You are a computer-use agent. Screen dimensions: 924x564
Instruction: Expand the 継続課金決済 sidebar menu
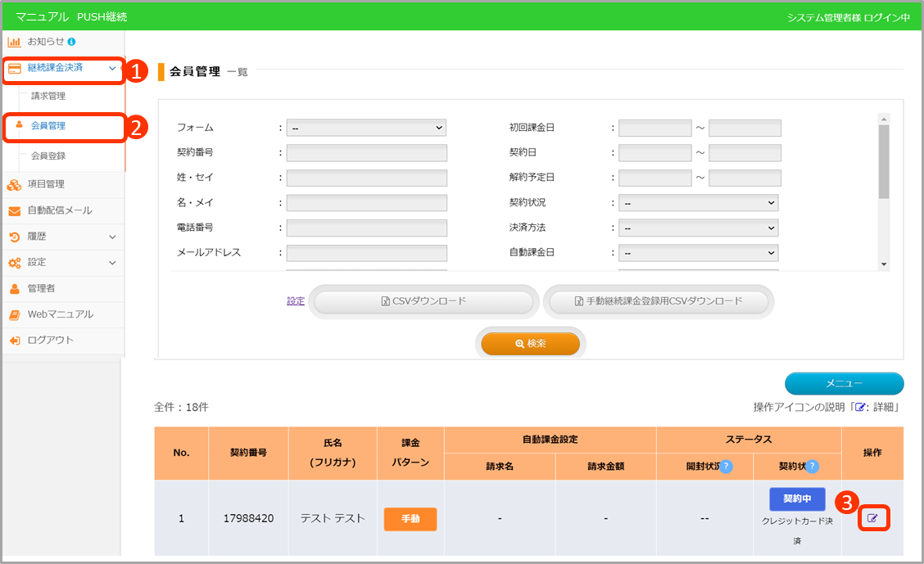62,68
